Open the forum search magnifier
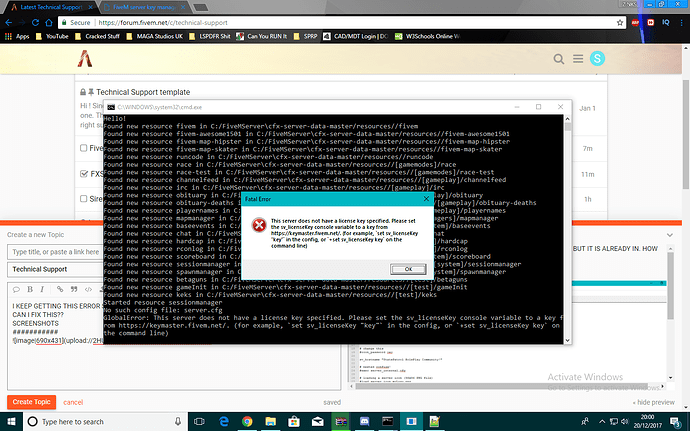The image size is (690, 431). [559, 59]
